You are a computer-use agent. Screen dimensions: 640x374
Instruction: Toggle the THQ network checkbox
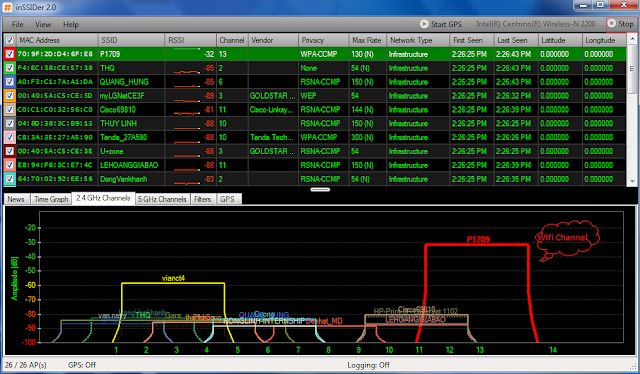point(10,68)
